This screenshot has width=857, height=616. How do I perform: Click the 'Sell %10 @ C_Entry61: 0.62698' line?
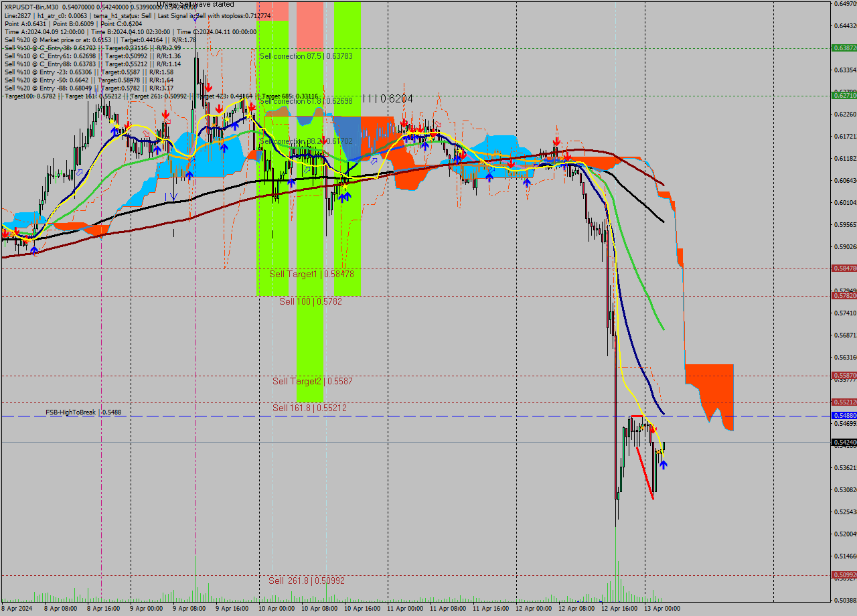(92, 56)
